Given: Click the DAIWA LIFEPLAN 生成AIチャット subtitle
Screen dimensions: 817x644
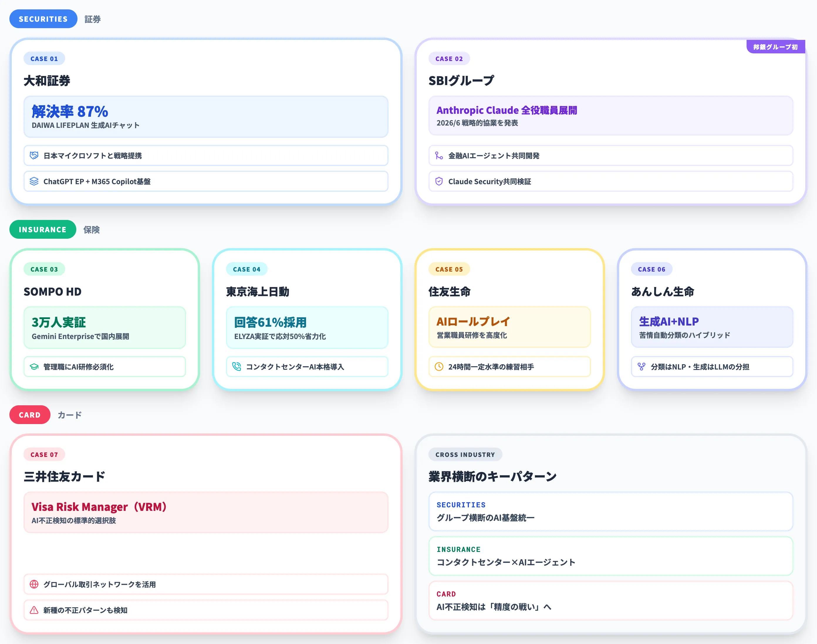Looking at the screenshot, I should pos(86,126).
